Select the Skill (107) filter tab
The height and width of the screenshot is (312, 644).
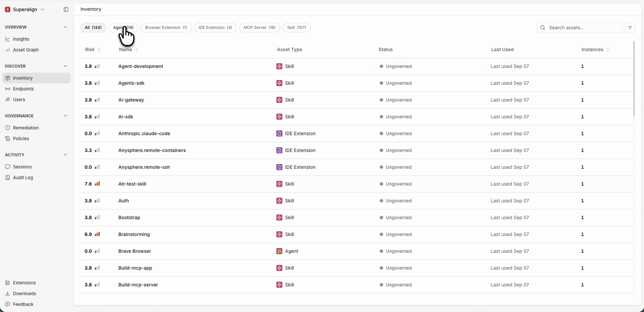click(x=296, y=28)
